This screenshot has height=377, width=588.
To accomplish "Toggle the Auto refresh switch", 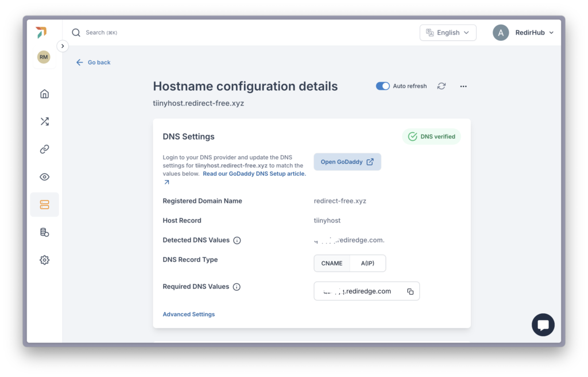I will coord(382,86).
